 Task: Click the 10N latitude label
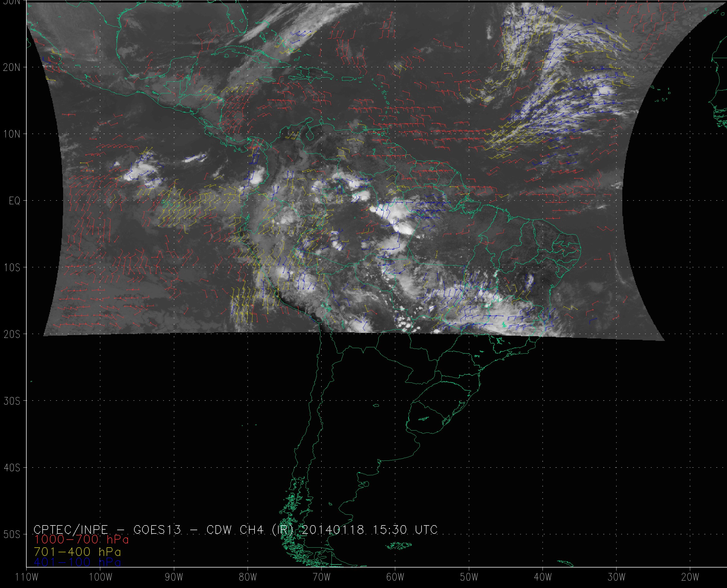12,134
